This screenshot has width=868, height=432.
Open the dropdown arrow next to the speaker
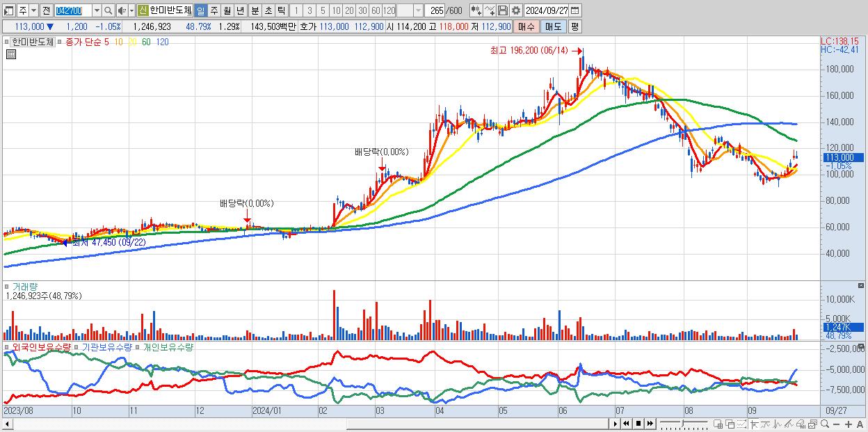[x=131, y=10]
